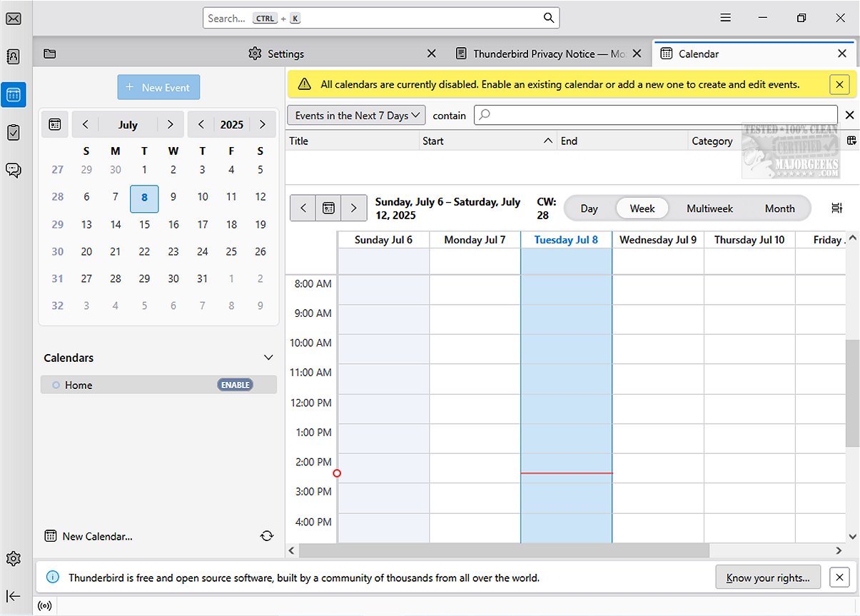
Task: Click the Tuesday Jul 8 column header
Action: tap(567, 240)
